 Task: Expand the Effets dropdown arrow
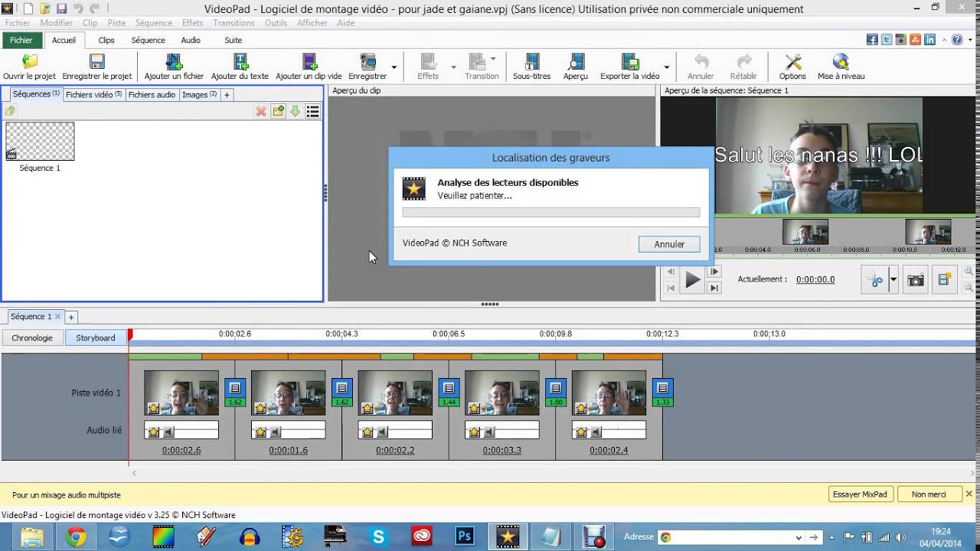[453, 67]
